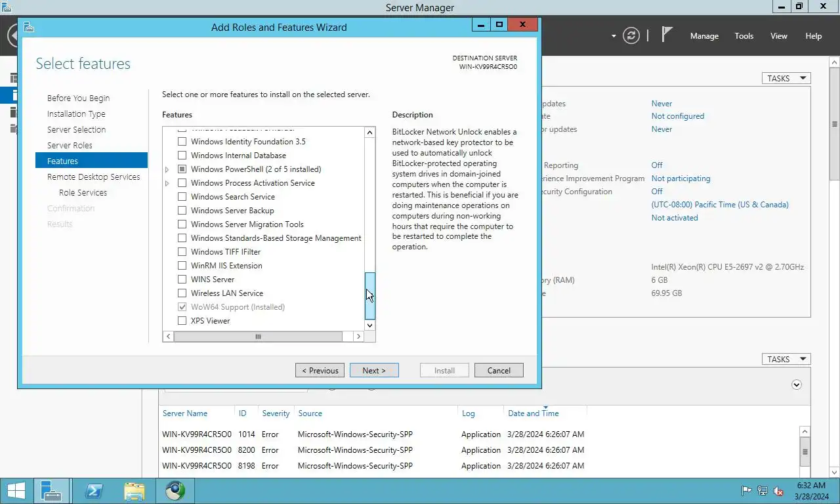Check Windows Search Service
This screenshot has width=840, height=504.
[182, 197]
